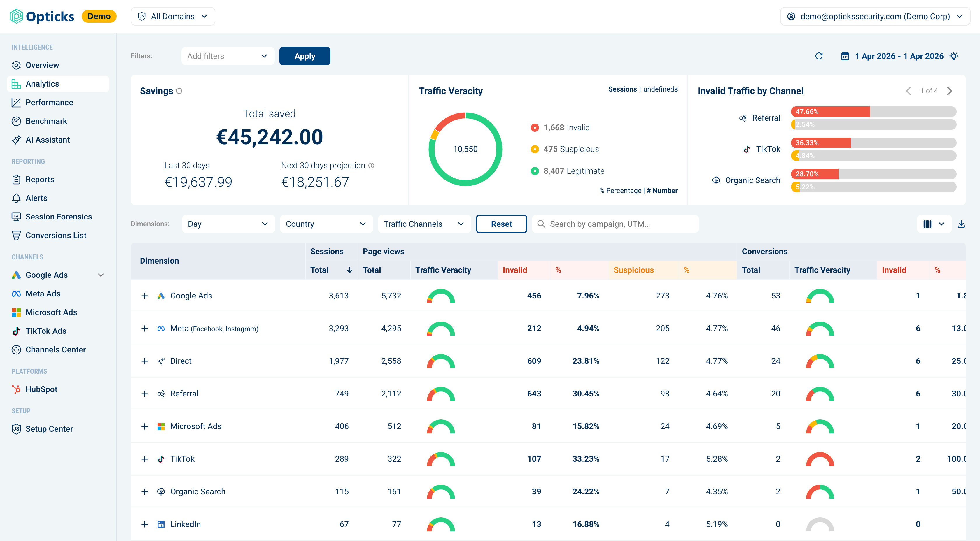This screenshot has height=541, width=980.
Task: Click the Savings info icon
Action: pos(179,91)
